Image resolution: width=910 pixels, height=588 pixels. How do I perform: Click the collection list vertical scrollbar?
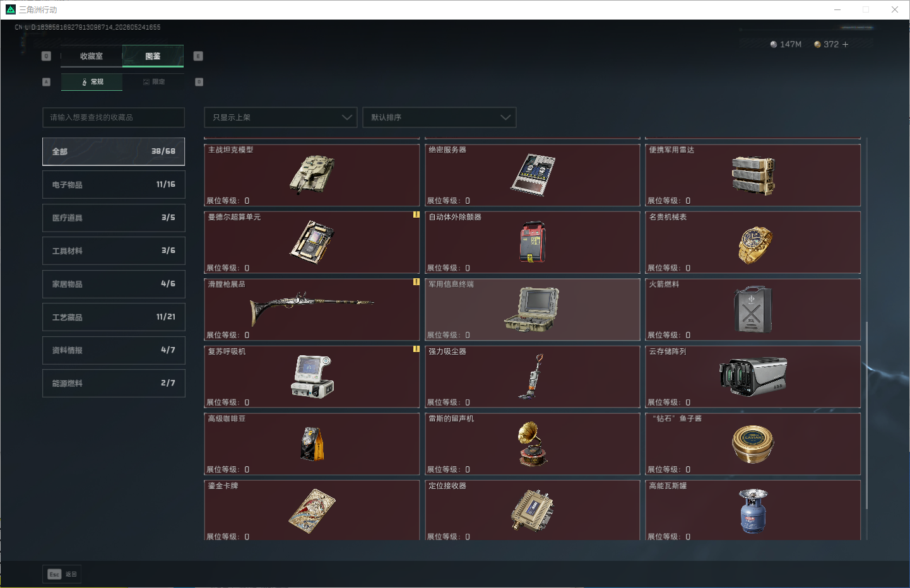click(x=866, y=415)
